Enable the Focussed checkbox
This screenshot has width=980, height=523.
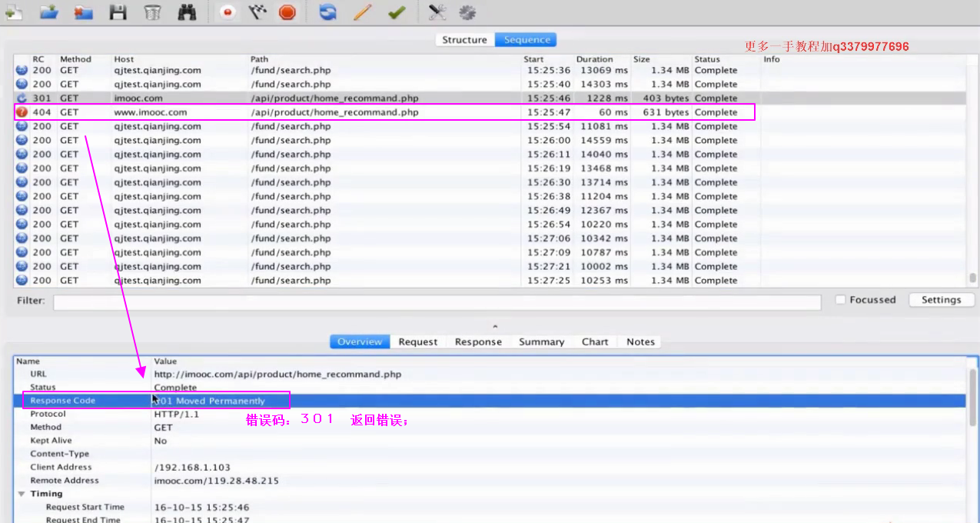(841, 300)
